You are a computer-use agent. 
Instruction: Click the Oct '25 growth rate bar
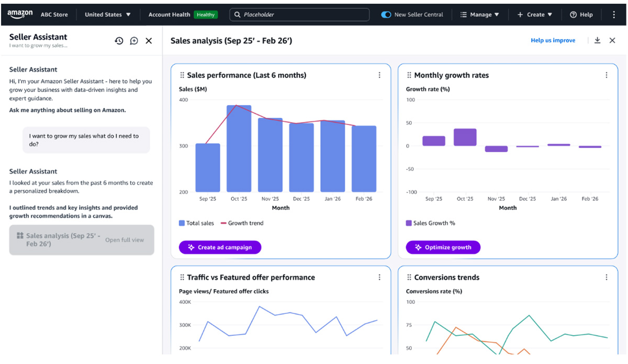point(465,137)
